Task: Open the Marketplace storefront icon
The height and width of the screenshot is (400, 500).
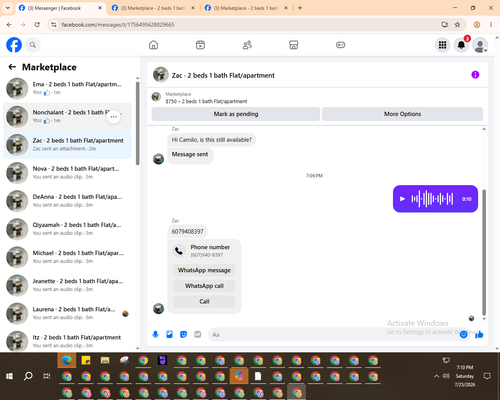Action: coord(294,45)
